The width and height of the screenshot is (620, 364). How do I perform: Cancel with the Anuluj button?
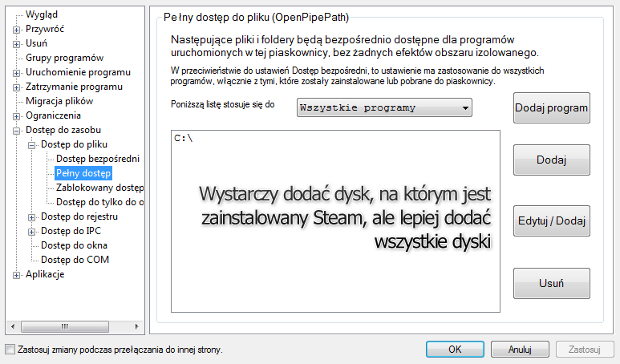pos(520,349)
